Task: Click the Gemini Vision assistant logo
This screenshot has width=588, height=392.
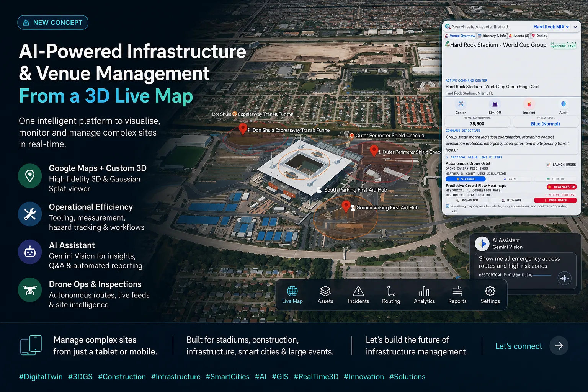Action: 482,243
